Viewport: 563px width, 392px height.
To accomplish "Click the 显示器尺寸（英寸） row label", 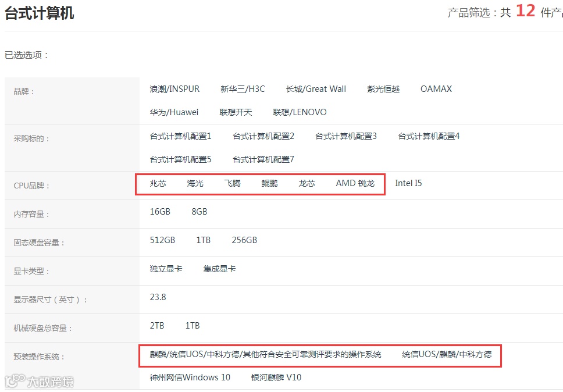I will coord(51,300).
